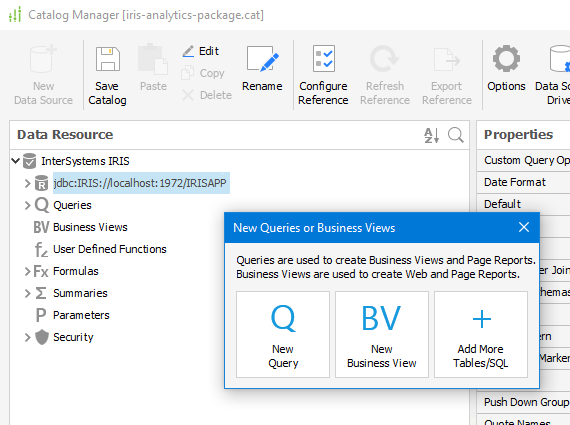Expand the Formulas node

pos(28,272)
